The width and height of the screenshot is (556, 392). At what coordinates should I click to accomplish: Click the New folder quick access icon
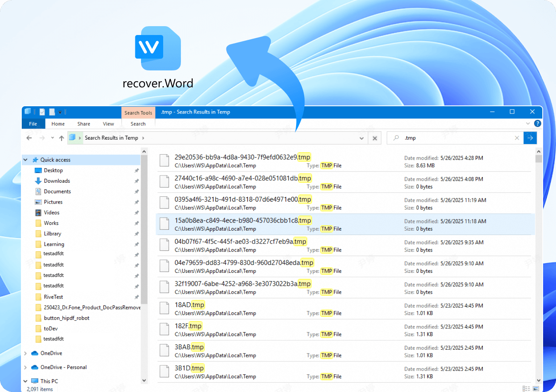[x=52, y=112]
